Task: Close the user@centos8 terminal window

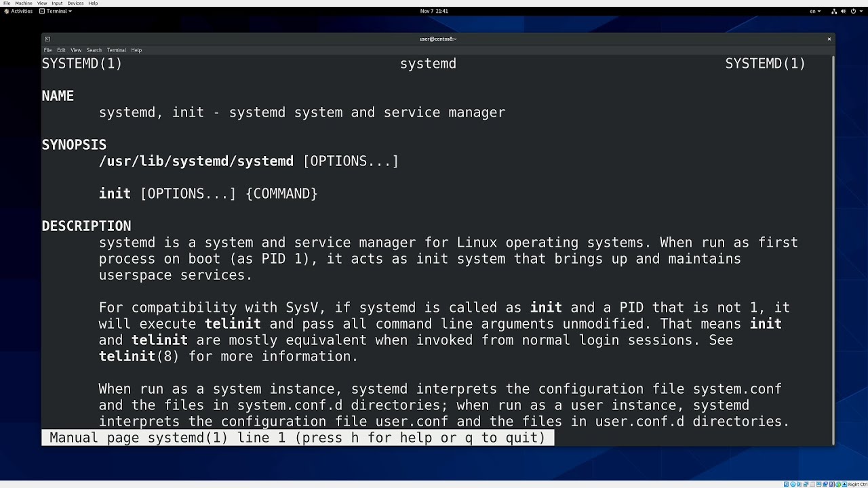Action: pos(829,39)
